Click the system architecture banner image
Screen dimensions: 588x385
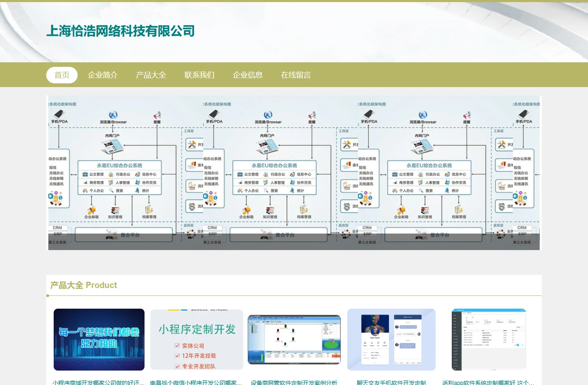294,173
